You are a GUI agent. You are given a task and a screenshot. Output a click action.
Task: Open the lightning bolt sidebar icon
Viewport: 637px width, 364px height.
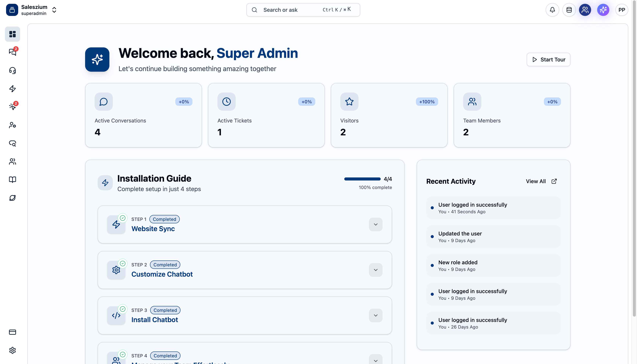click(13, 89)
